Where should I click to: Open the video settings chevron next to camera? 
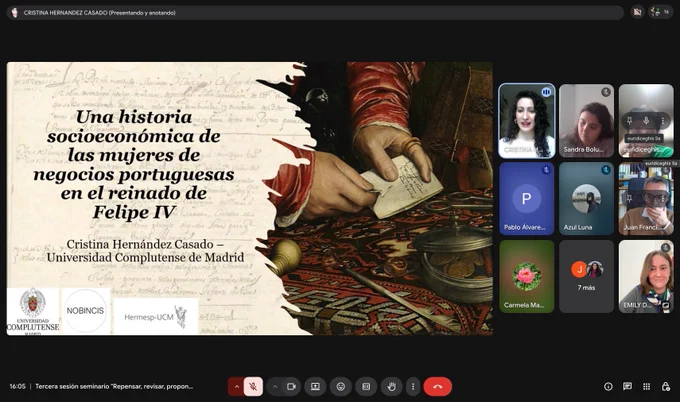click(x=275, y=386)
